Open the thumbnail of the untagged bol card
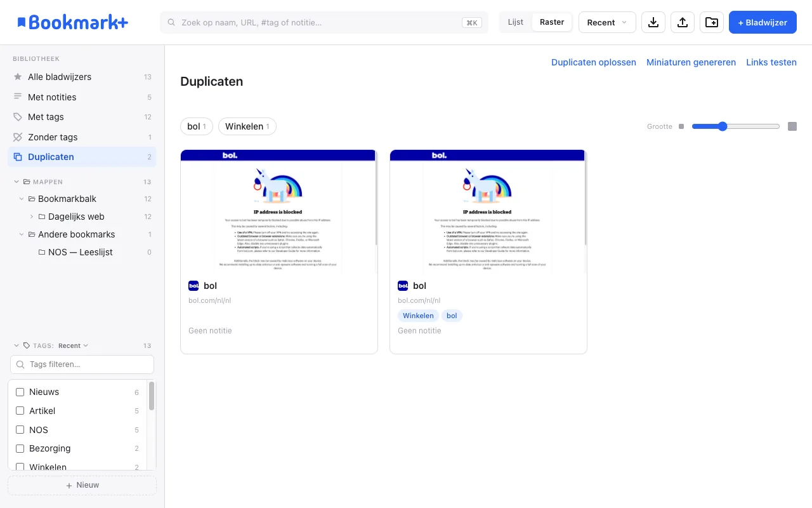The width and height of the screenshot is (812, 508). click(279, 212)
